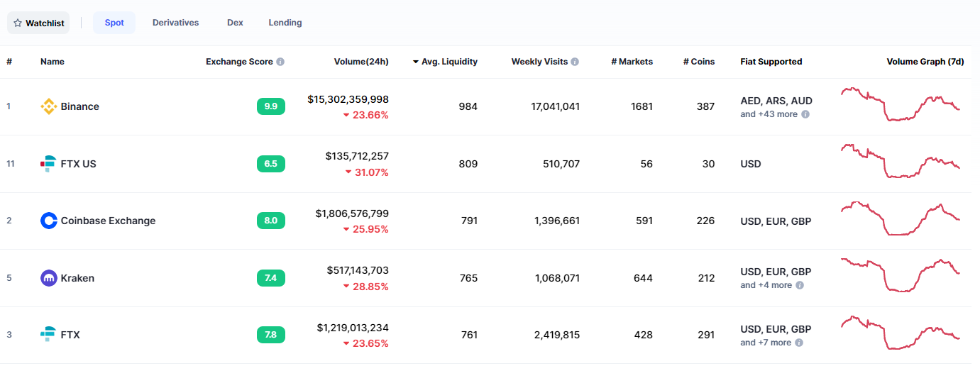Click the 'and +7 more' fiat text
The width and height of the screenshot is (980, 366).
(x=766, y=343)
